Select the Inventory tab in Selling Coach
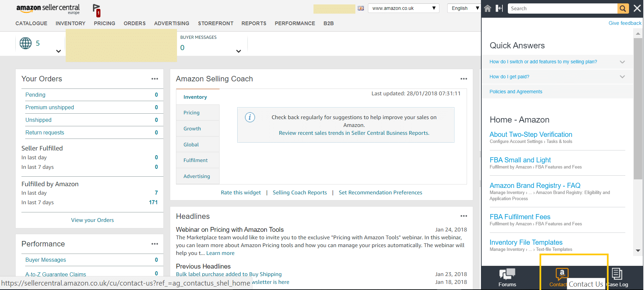 [x=198, y=97]
